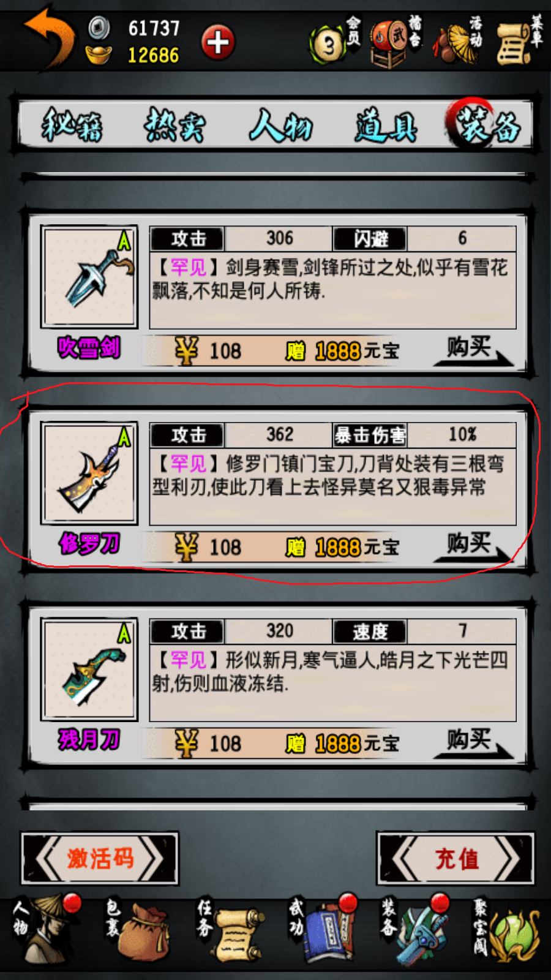Buy the 修罗刀 blade
The width and height of the screenshot is (551, 980).
(473, 546)
